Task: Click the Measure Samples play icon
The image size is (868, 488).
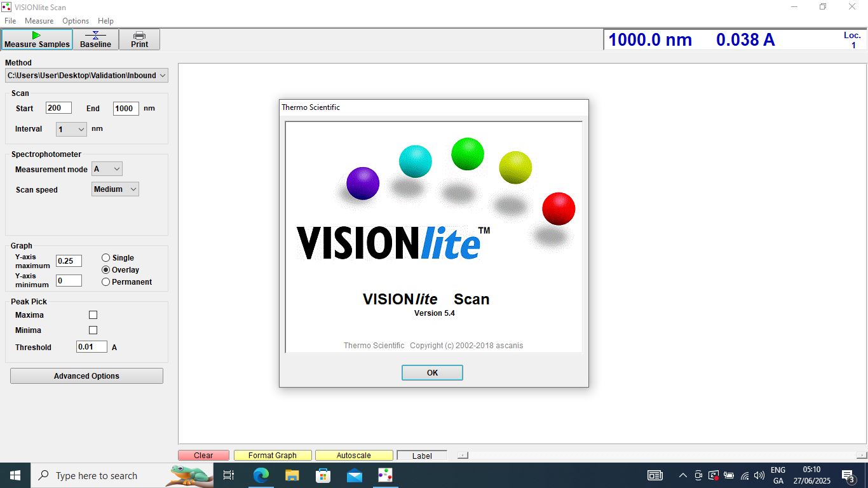Action: (36, 35)
